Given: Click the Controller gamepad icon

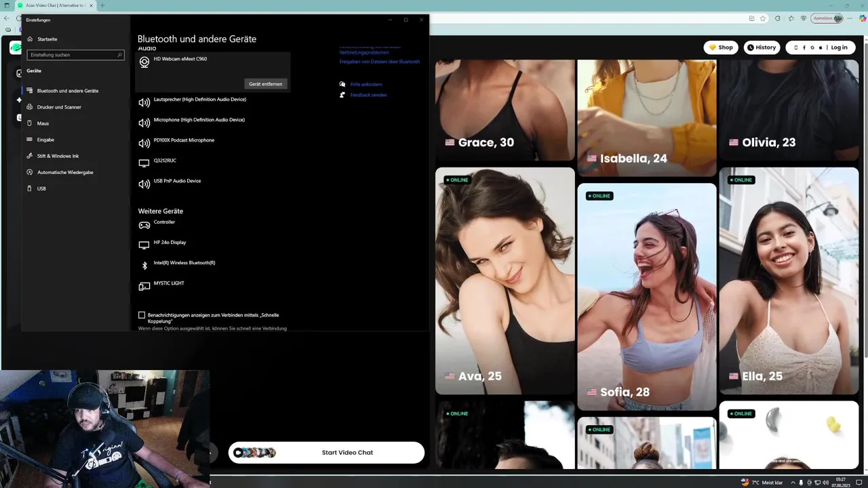Looking at the screenshot, I should [144, 225].
